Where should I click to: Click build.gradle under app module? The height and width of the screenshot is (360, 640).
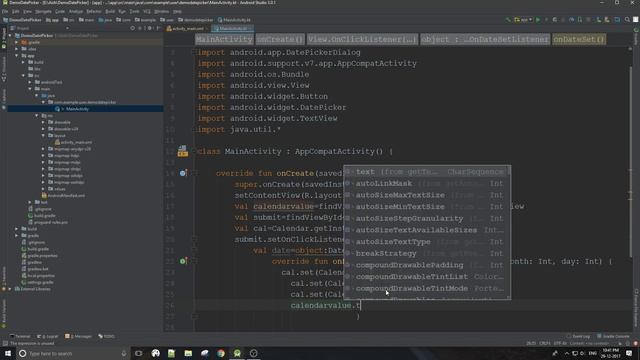42,216
